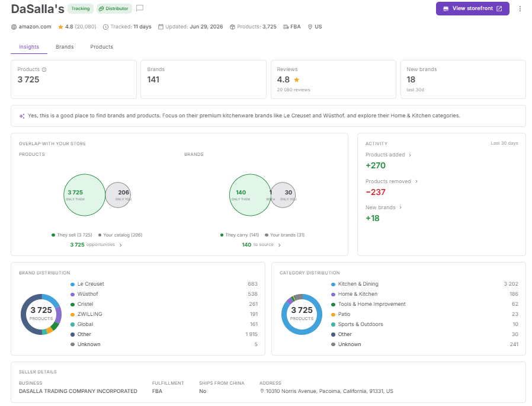
Task: Click DASALLA TRADING COMPANY INCORPORATED business name
Action: click(x=78, y=391)
